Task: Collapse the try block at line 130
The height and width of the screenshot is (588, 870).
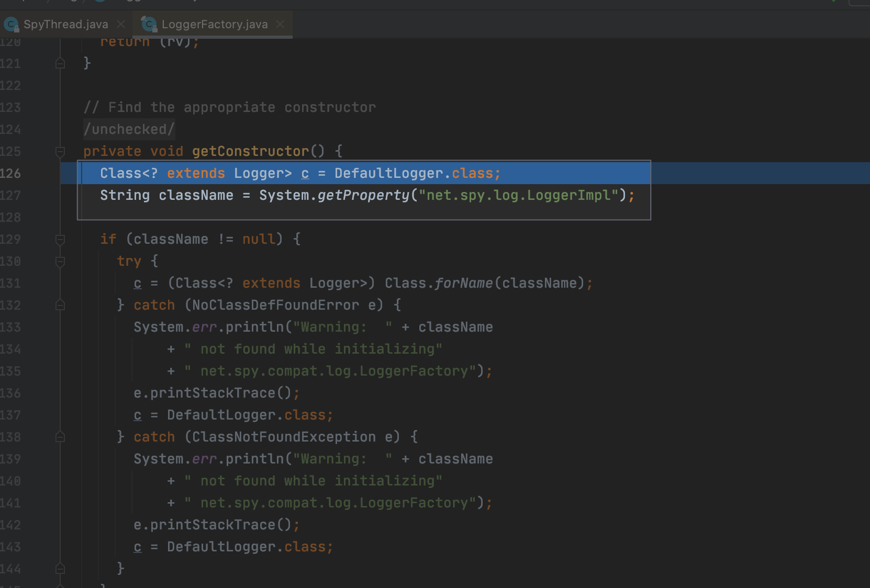Action: tap(60, 262)
